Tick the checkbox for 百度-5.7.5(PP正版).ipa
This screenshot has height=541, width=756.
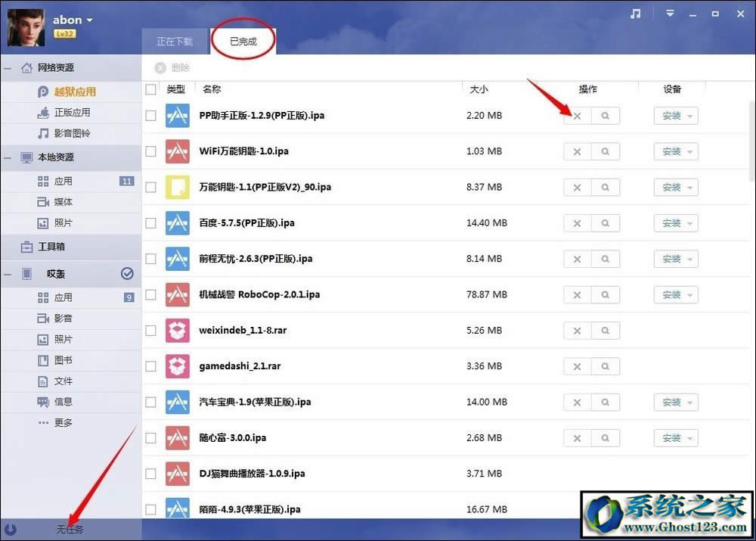(x=151, y=223)
